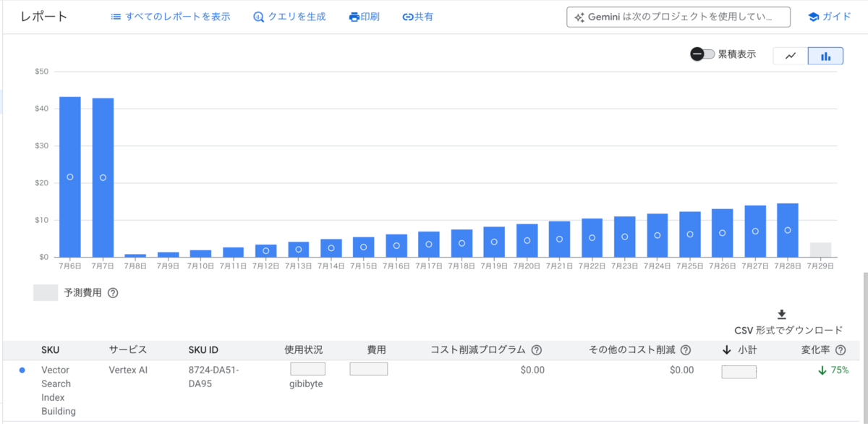868x424 pixels.
Task: Click the help icon beside コスト削減プログラム
Action: [x=537, y=349]
